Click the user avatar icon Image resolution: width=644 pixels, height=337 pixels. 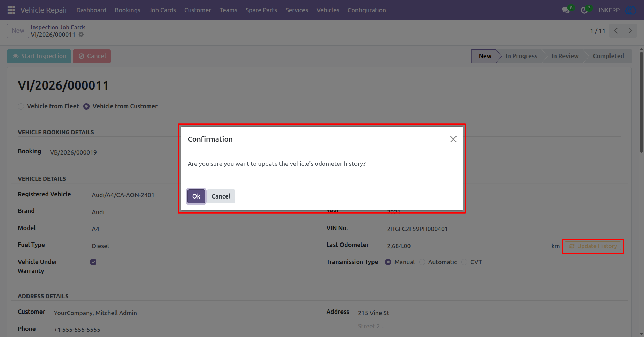[631, 10]
